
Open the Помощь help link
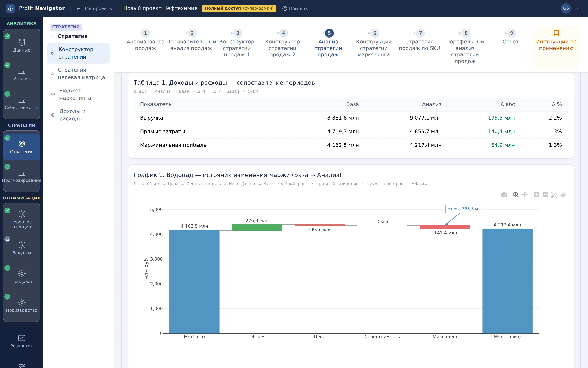pyautogui.click(x=295, y=8)
